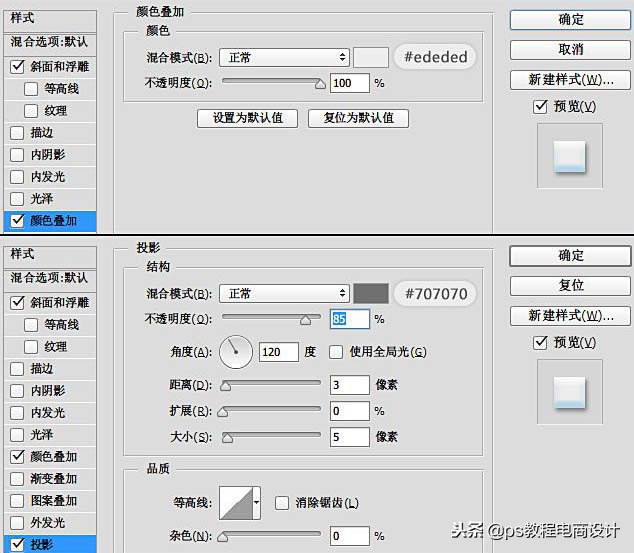Click the 等高线 contour thumbnail
Image resolution: width=634 pixels, height=553 pixels.
click(x=236, y=503)
